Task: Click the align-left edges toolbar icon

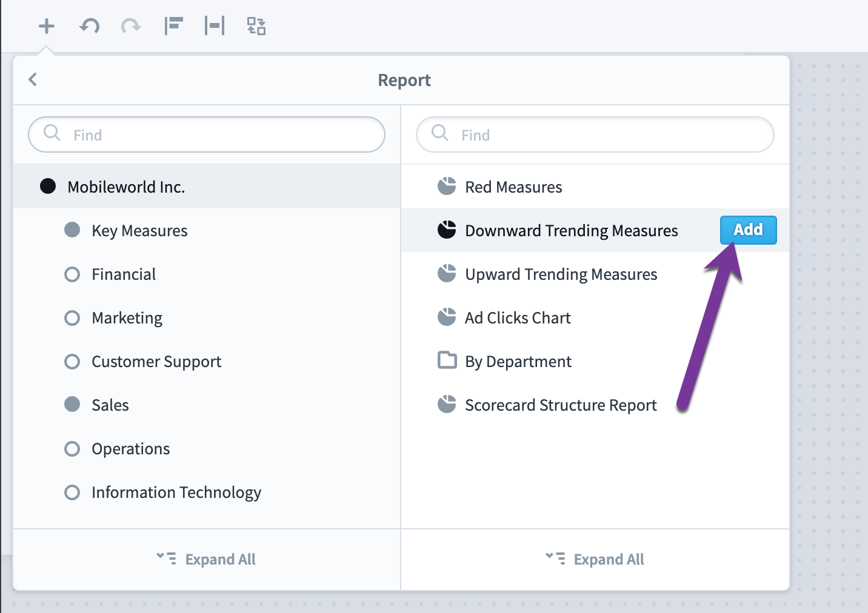Action: click(174, 26)
